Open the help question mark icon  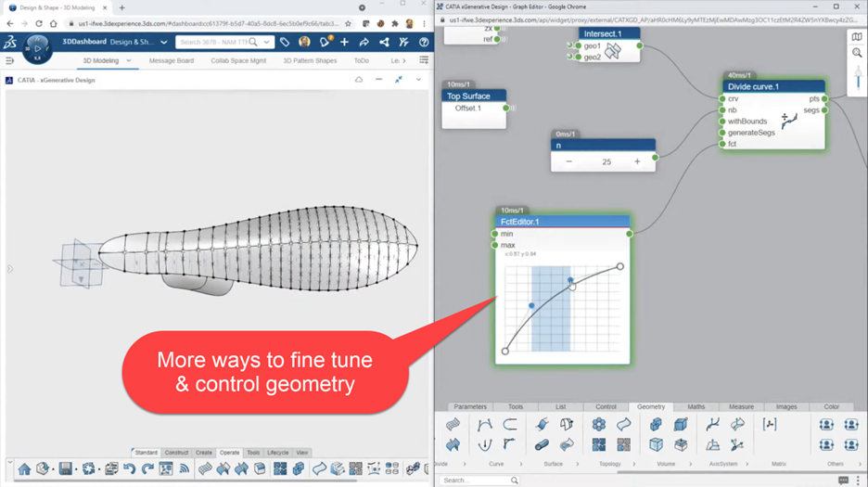(x=424, y=42)
